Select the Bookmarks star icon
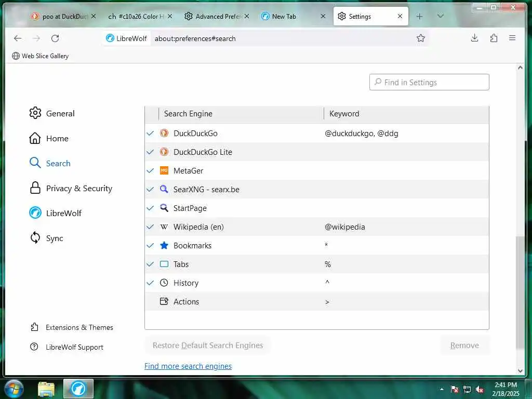532x399 pixels. [x=164, y=245]
